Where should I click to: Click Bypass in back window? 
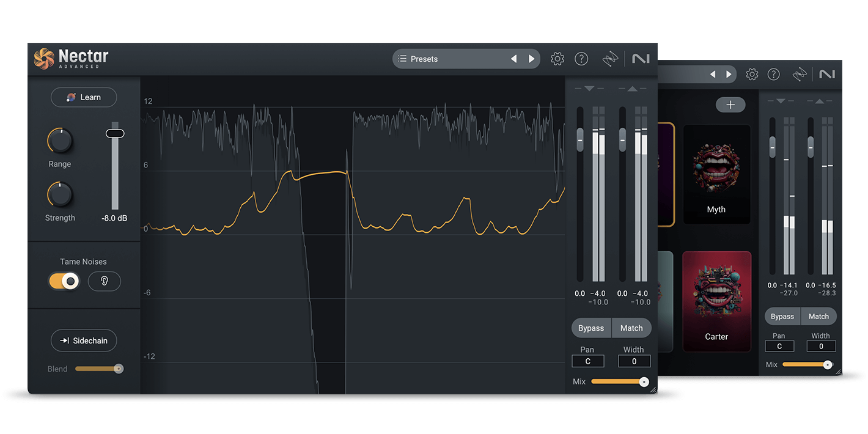pyautogui.click(x=782, y=316)
